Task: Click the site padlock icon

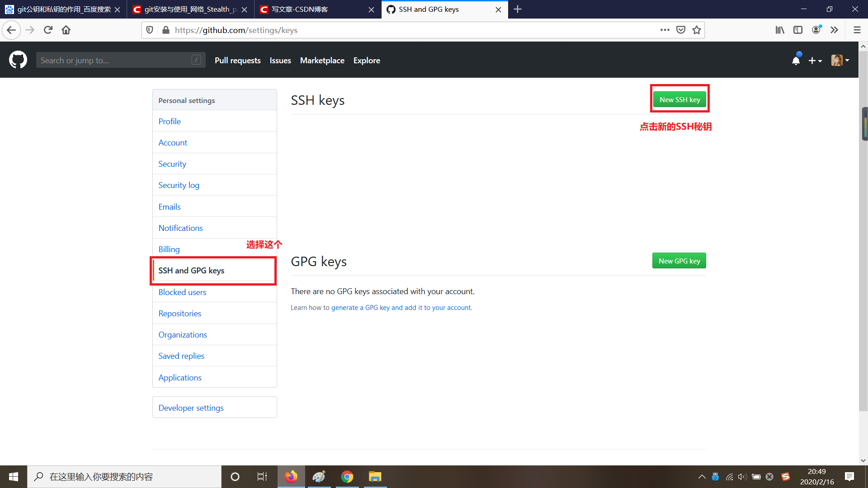Action: point(165,30)
